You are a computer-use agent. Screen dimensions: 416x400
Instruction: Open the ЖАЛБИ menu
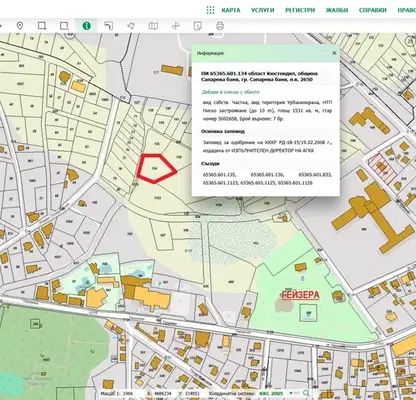coord(337,10)
